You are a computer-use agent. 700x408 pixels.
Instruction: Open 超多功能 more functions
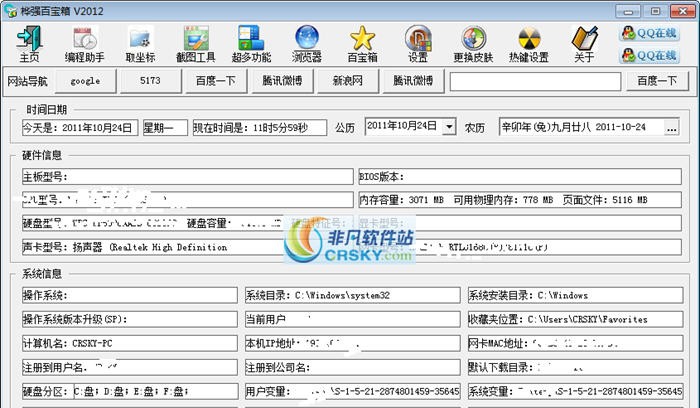[251, 44]
